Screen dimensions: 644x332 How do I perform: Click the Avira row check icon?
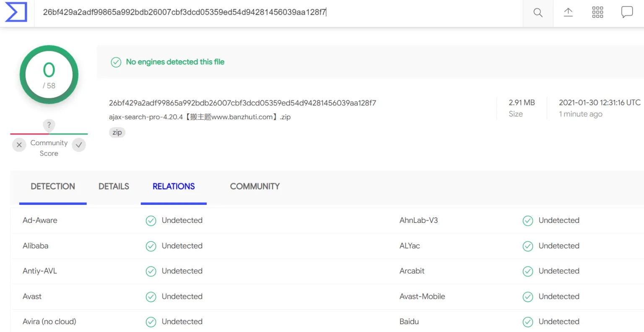coord(151,322)
